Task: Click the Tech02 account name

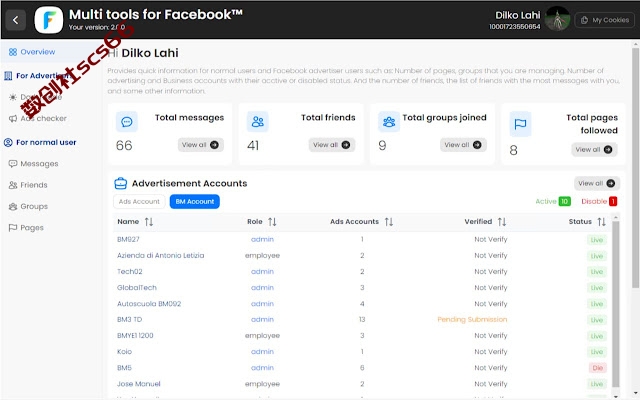Action: point(129,271)
